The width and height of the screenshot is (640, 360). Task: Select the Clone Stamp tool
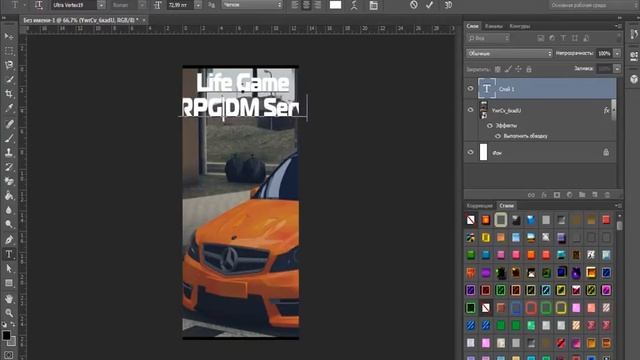9,153
